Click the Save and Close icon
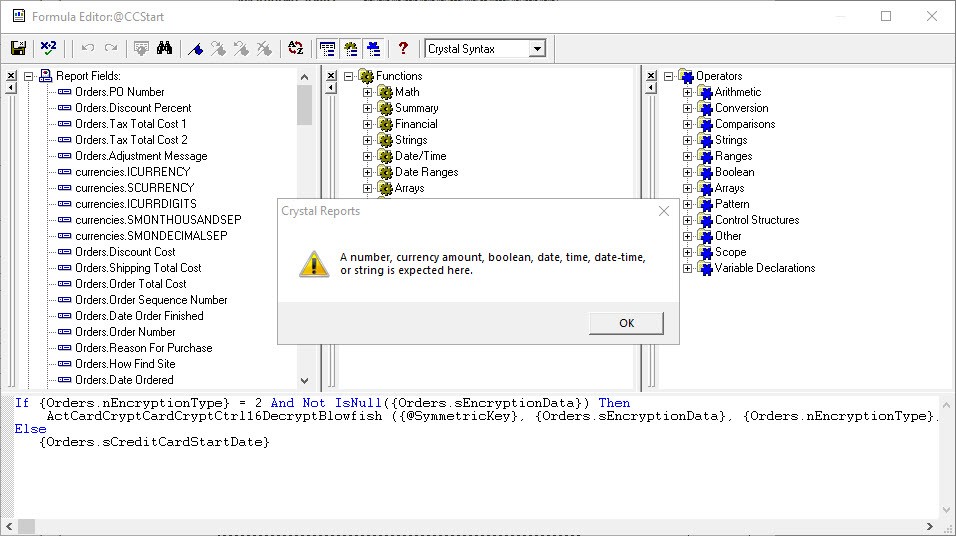 tap(18, 48)
